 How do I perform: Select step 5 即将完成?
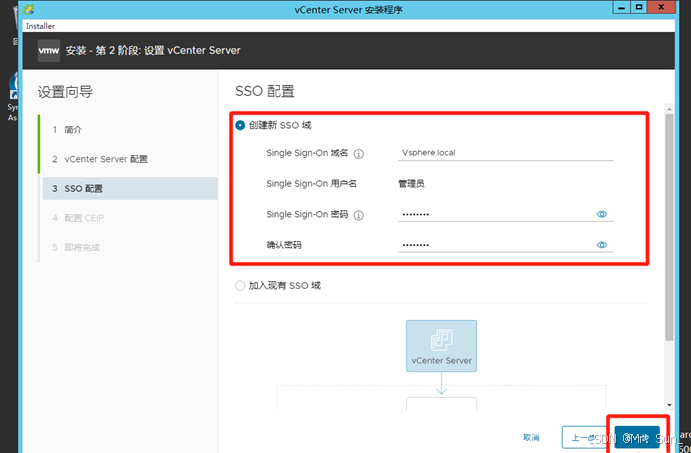point(130,247)
